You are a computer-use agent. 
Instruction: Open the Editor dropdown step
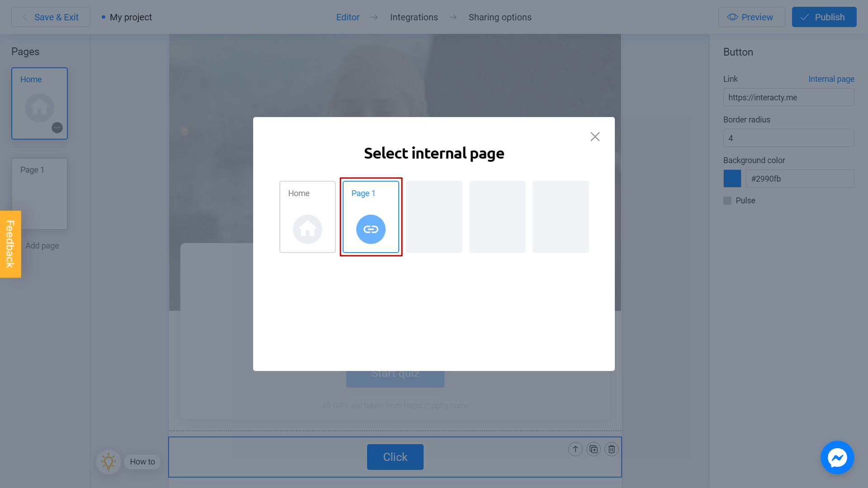348,17
